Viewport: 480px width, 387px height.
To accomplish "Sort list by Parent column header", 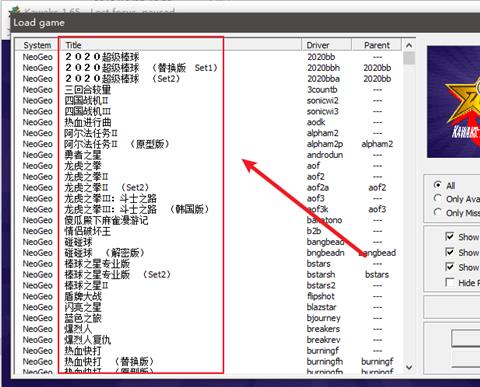I will click(377, 45).
